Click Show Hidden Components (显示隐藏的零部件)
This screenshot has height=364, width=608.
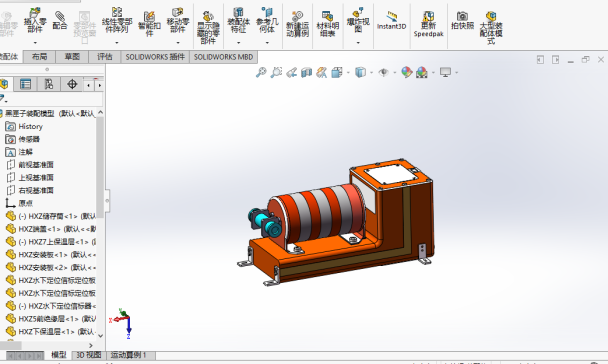point(208,27)
